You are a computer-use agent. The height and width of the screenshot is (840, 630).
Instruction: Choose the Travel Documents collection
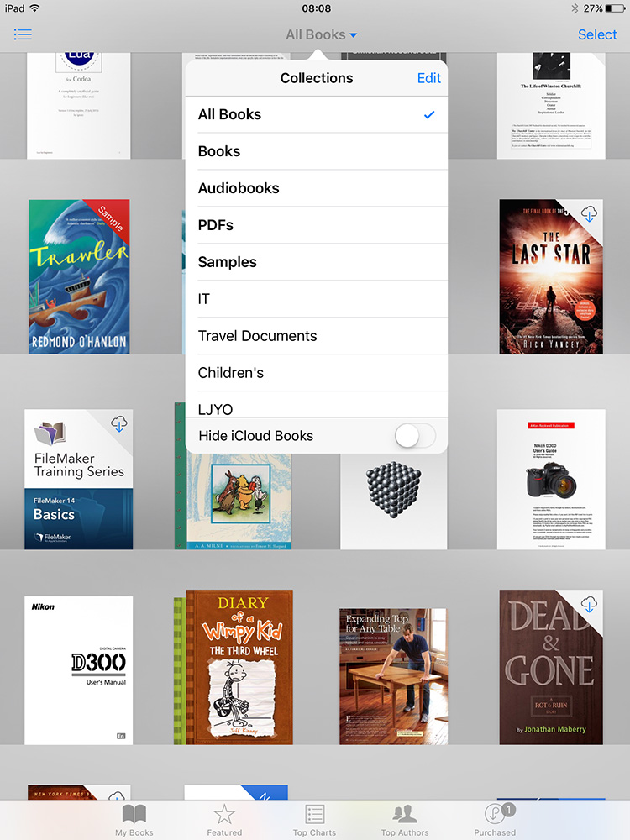coord(316,336)
